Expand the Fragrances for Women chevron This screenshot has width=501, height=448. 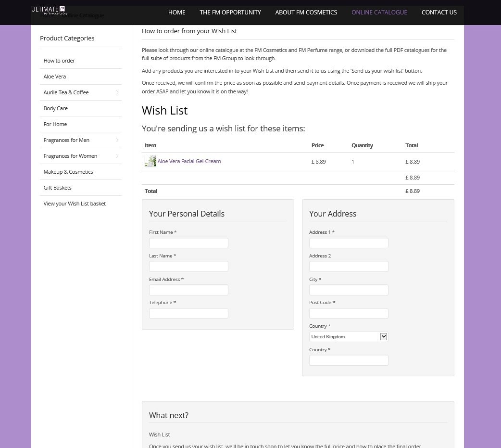pyautogui.click(x=117, y=156)
